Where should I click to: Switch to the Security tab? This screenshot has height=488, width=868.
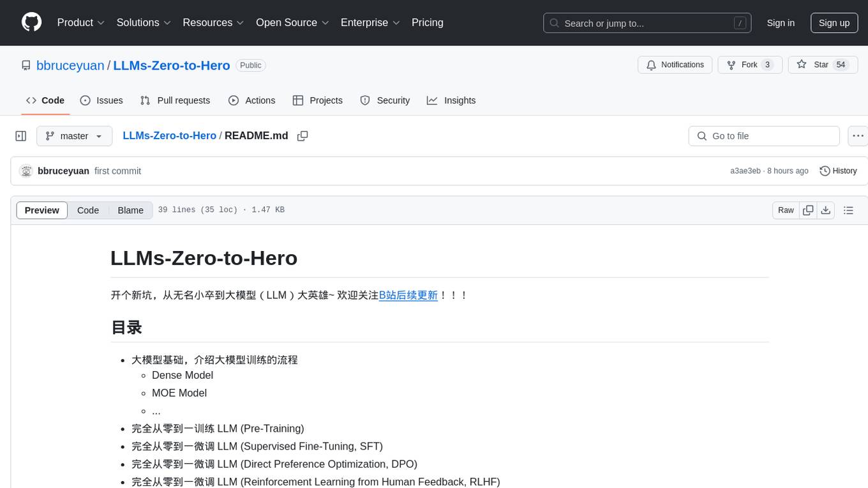tap(385, 100)
